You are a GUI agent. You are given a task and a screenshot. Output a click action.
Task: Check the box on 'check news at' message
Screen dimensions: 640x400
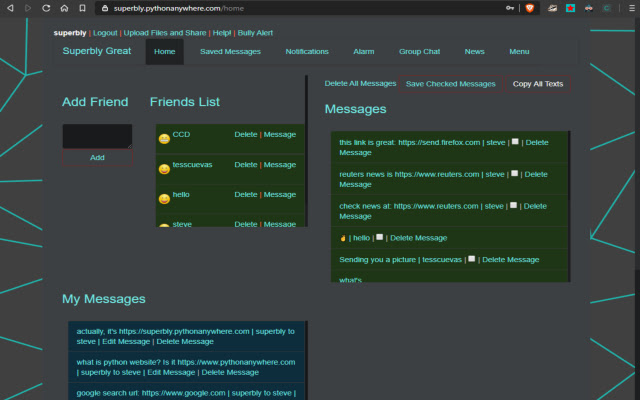[x=513, y=205]
